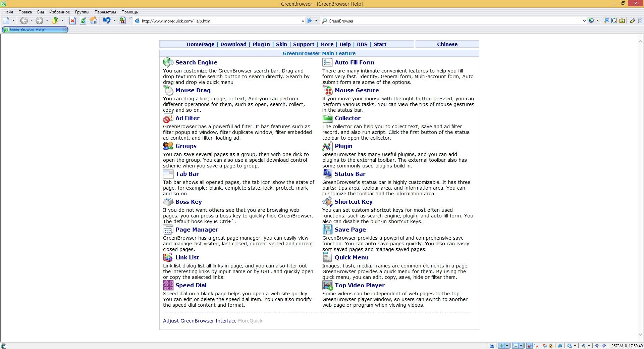Open the Параметры menu
This screenshot has height=349, width=644.
105,12
